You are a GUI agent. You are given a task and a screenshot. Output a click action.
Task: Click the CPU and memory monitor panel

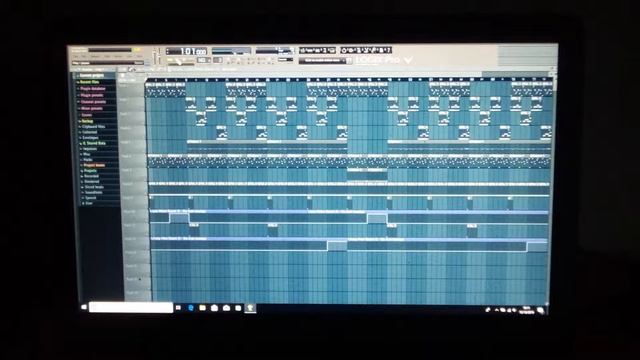click(274, 51)
